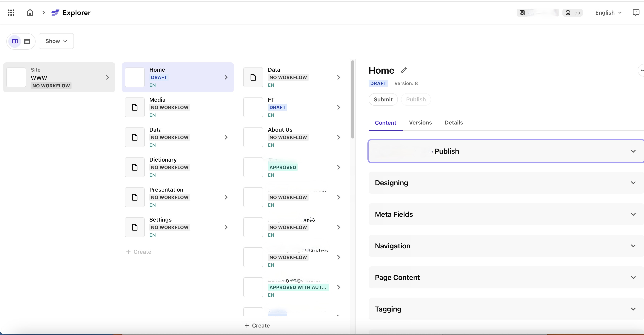This screenshot has height=335, width=644.
Task: Click the APPROVED status badge item
Action: coord(283,167)
